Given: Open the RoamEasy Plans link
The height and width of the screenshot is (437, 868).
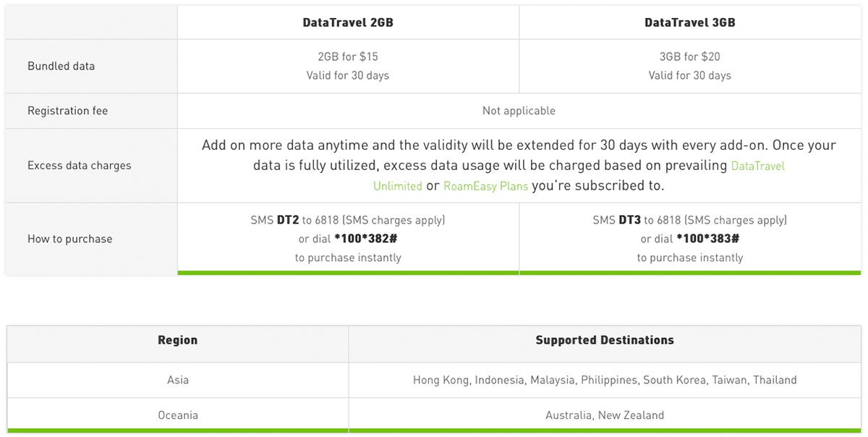Looking at the screenshot, I should click(x=485, y=186).
